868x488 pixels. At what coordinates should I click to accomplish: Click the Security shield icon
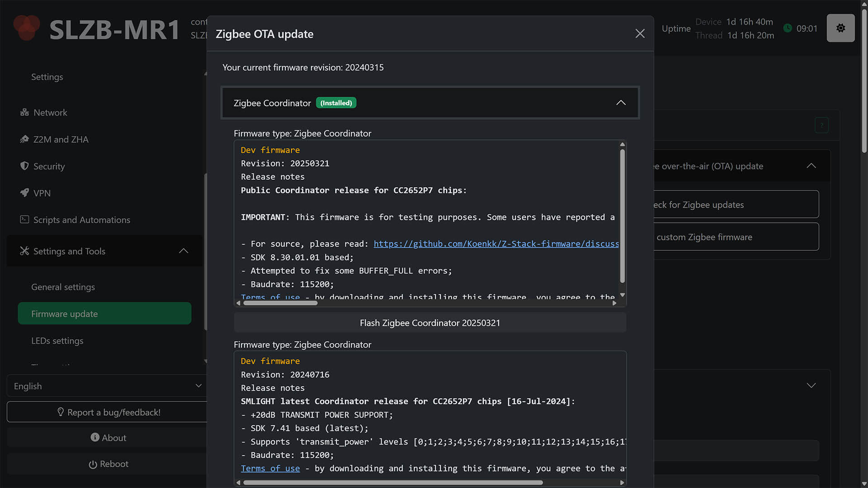pos(24,166)
